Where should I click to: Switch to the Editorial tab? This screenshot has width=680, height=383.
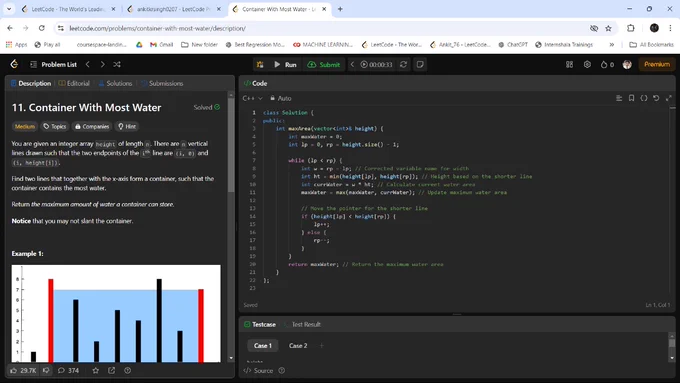(x=74, y=83)
